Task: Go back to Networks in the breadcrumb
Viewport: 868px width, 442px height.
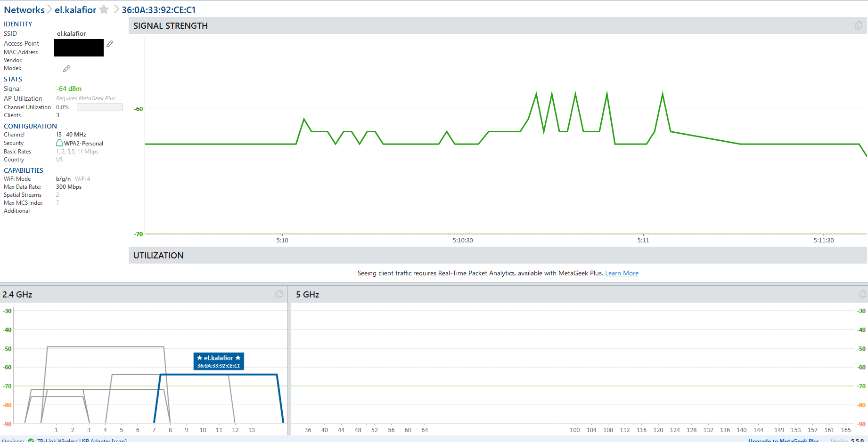Action: tap(24, 10)
